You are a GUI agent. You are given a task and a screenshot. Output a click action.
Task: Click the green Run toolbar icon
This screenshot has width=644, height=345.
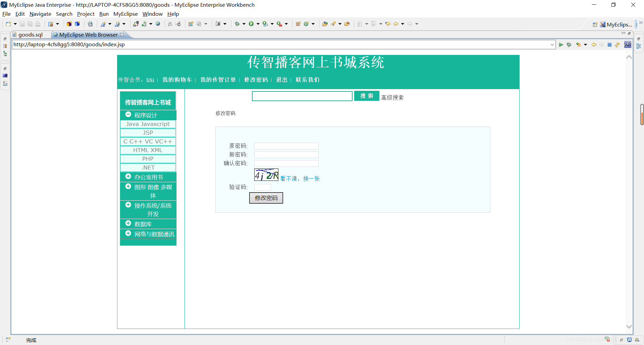click(x=252, y=24)
